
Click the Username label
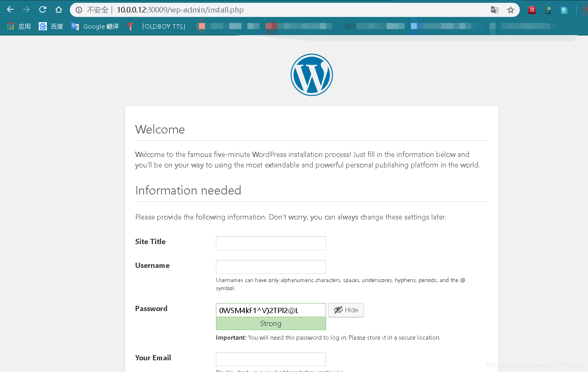[x=152, y=265]
